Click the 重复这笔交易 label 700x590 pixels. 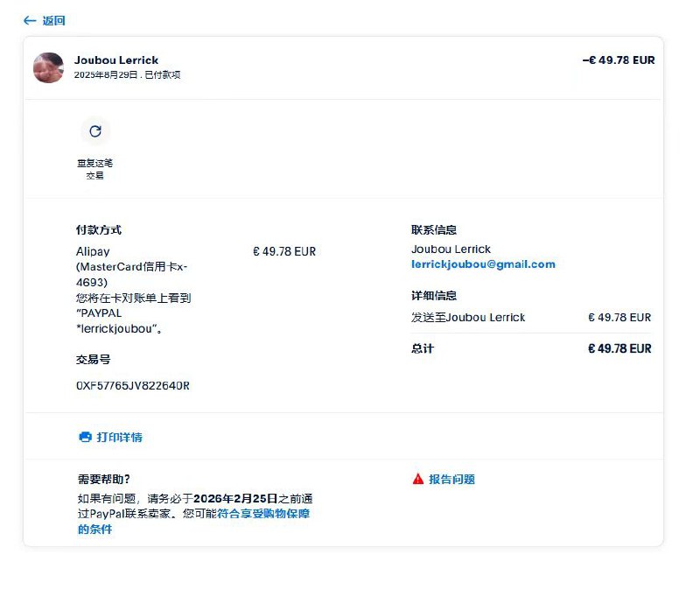(95, 169)
